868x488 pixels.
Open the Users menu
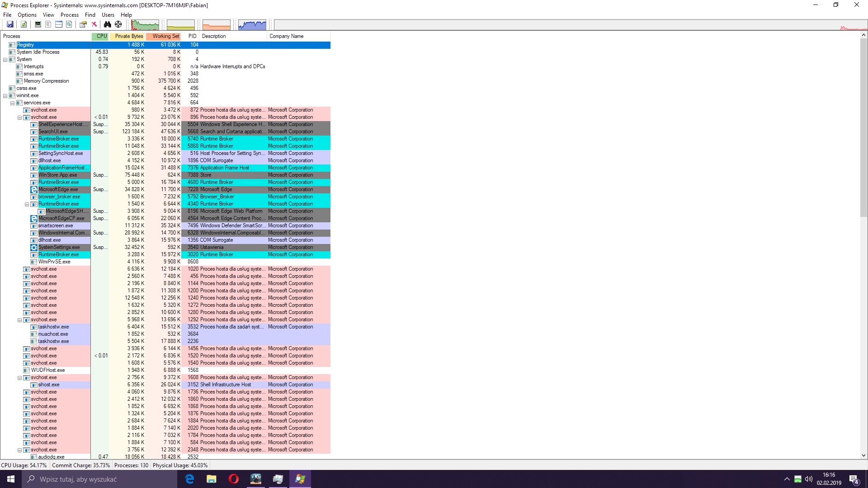point(108,15)
